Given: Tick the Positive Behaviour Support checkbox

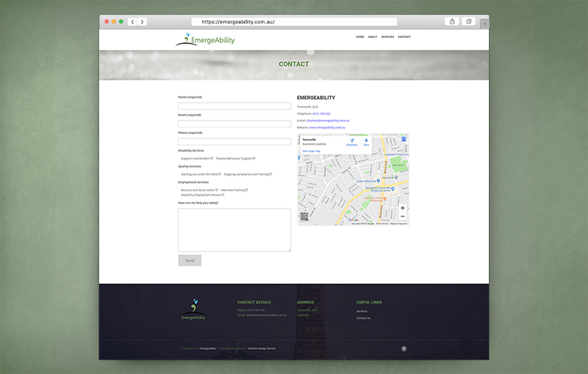Looking at the screenshot, I should [254, 158].
